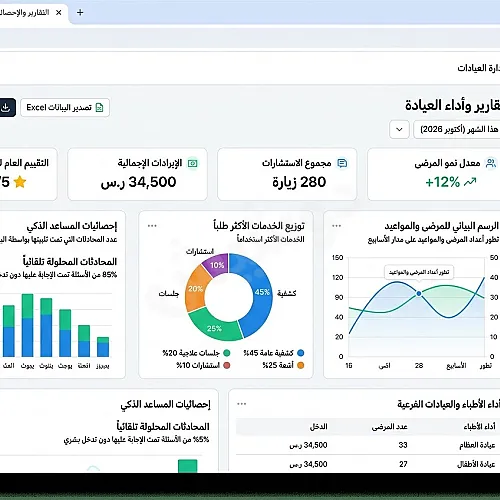500x500 pixels.
Task: Click the shortest bar in assistant statistics chart
Action: pos(103,347)
